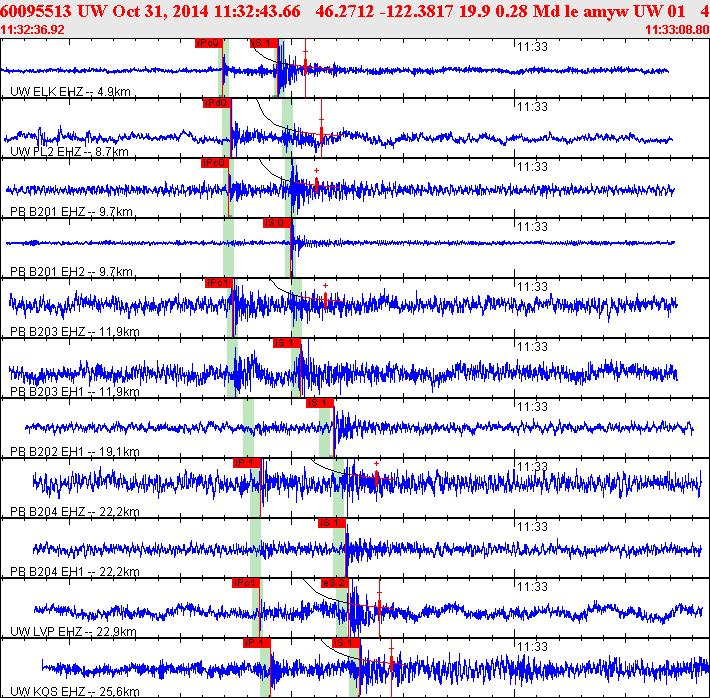Click the iS 0 pick flag on PB B201 EH2
The image size is (710, 698).
(277, 223)
